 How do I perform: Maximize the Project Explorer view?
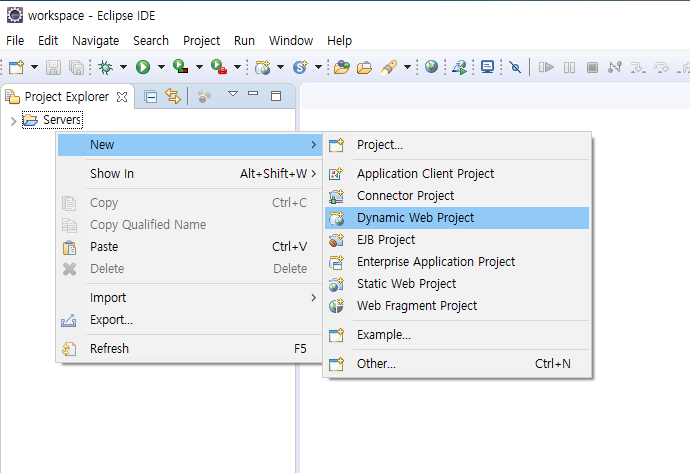276,96
